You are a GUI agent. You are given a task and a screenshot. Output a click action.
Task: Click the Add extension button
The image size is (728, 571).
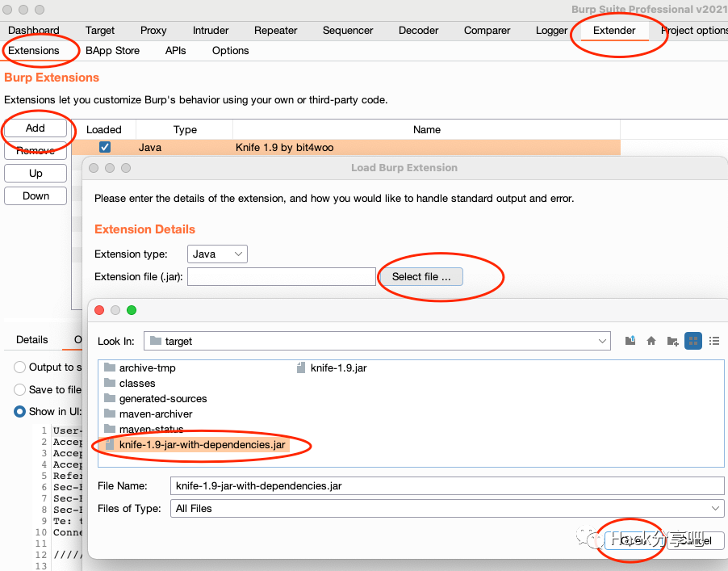pyautogui.click(x=36, y=128)
